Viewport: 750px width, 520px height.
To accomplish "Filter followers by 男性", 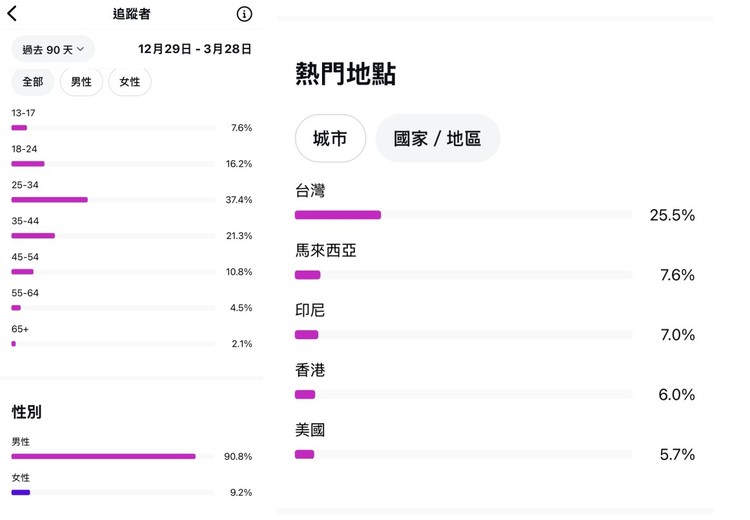I will [81, 82].
